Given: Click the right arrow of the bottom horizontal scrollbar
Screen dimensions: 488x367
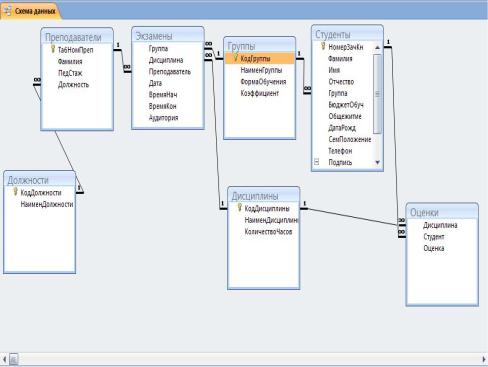Looking at the screenshot, I should coord(484,359).
